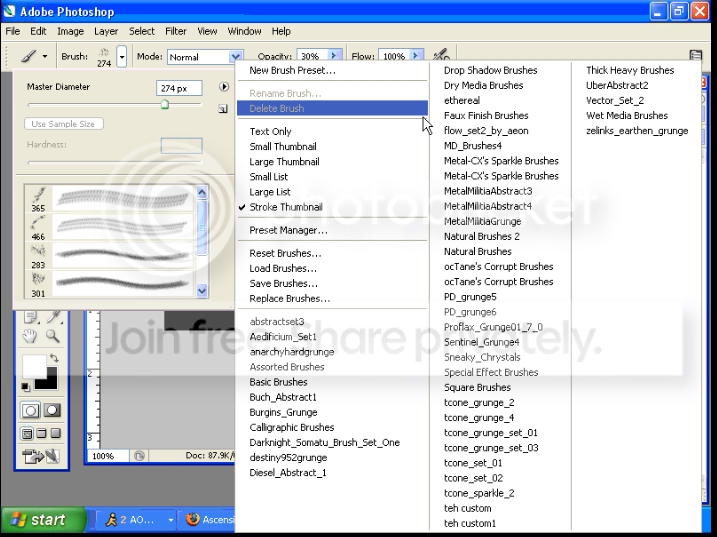Open the palette well icon at right
The width and height of the screenshot is (717, 537).
696,55
